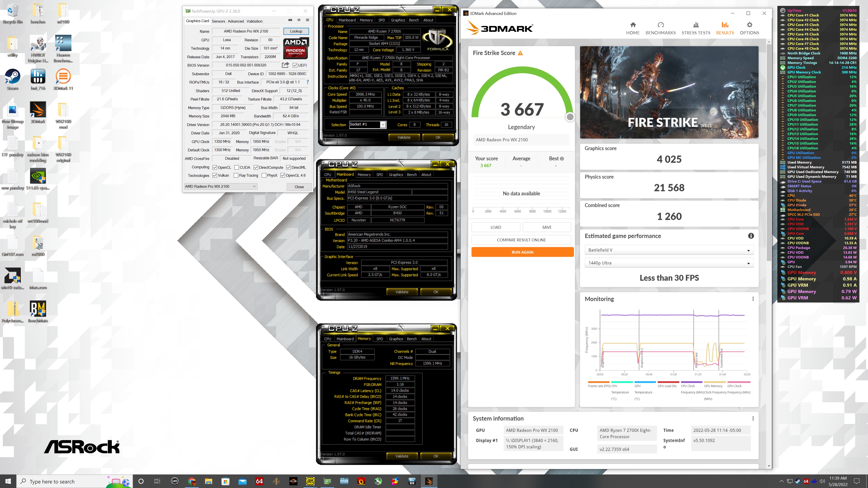
Task: Open the HWBOT Unigine Heaven desktop icon
Action: 38,49
